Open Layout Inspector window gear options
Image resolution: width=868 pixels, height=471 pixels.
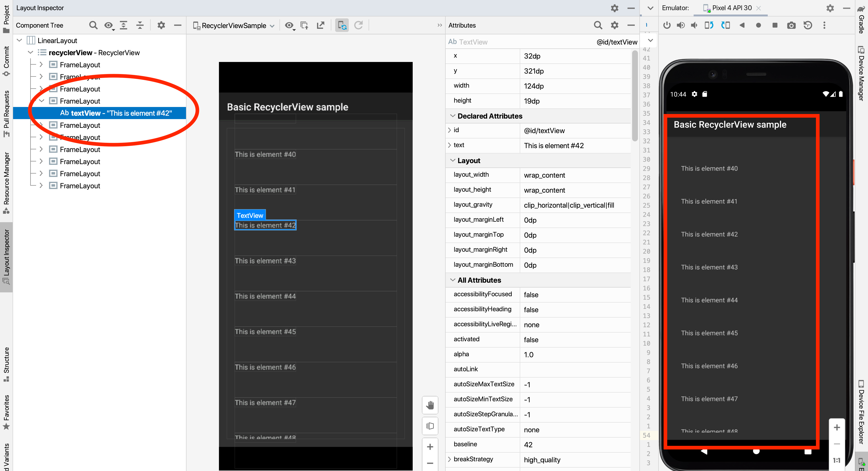[615, 8]
